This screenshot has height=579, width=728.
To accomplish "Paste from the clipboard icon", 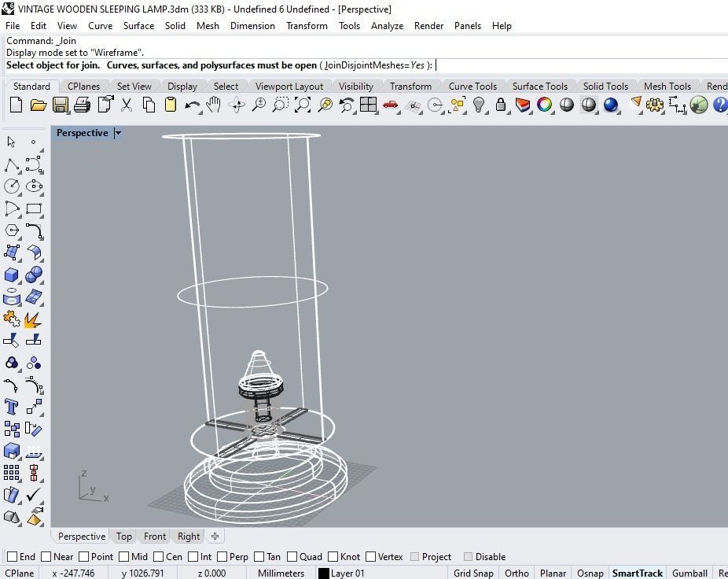I will tap(171, 105).
